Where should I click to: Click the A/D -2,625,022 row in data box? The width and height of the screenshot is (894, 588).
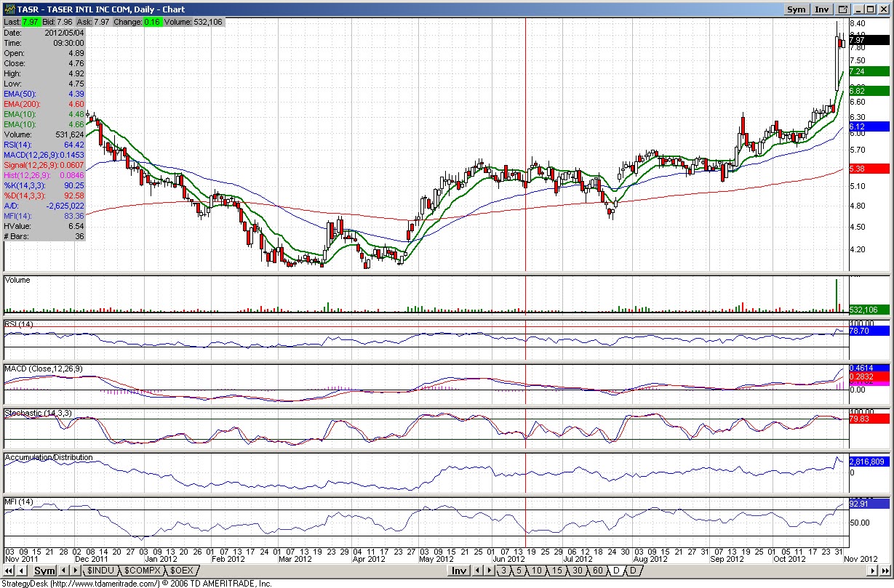pos(44,206)
